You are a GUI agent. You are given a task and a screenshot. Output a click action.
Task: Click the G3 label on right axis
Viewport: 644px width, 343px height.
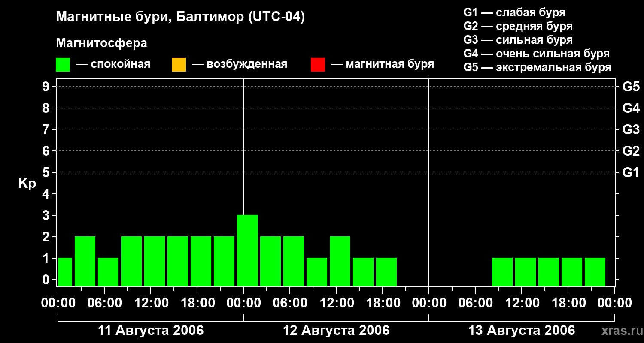click(x=631, y=129)
